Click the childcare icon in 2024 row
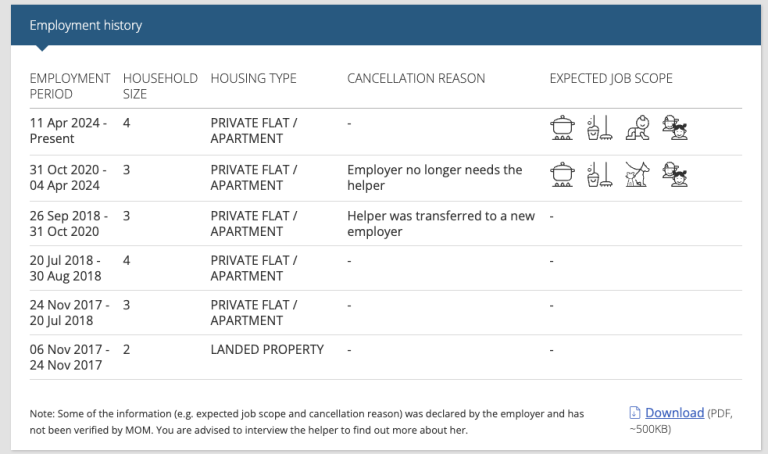This screenshot has width=768, height=454. pos(674,128)
